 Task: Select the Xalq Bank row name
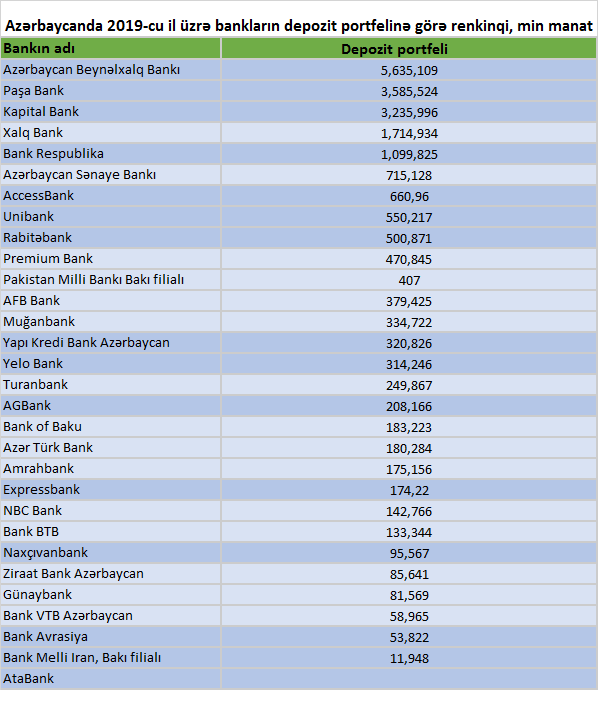pyautogui.click(x=111, y=133)
